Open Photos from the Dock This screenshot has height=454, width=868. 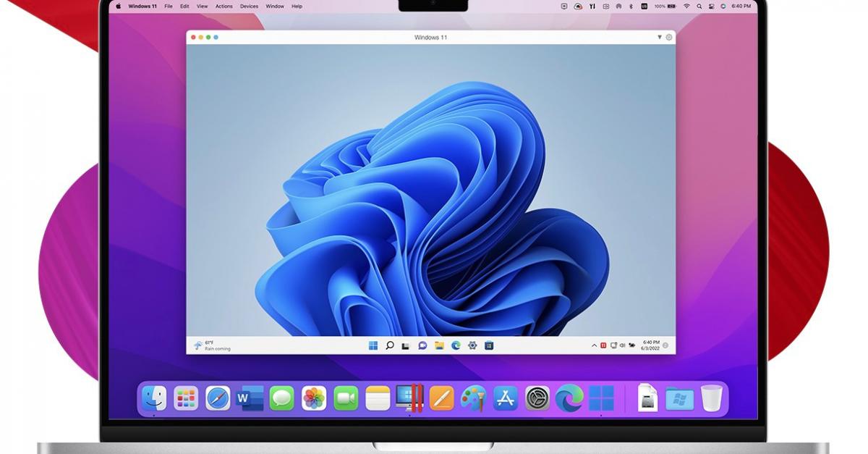314,398
